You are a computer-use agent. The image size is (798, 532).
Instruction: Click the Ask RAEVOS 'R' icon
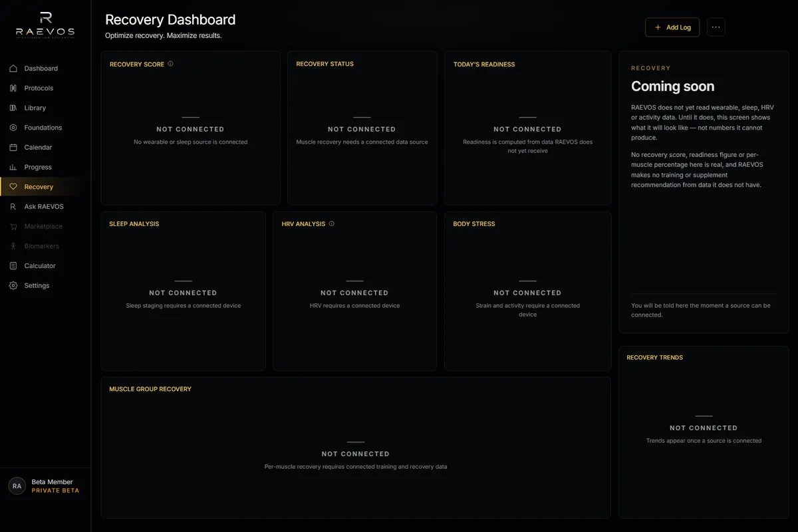(x=13, y=207)
